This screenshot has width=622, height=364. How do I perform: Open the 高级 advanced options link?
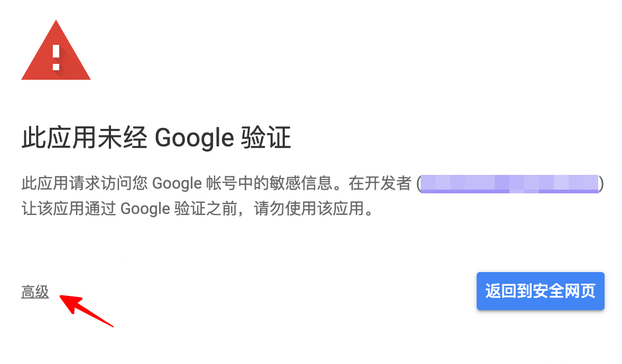pyautogui.click(x=35, y=292)
